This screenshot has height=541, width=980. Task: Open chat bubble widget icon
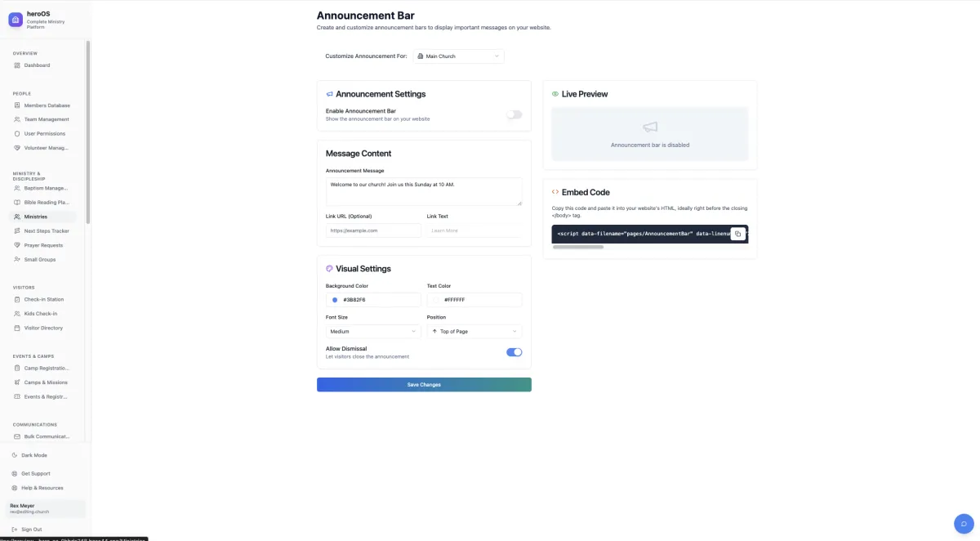pyautogui.click(x=964, y=524)
